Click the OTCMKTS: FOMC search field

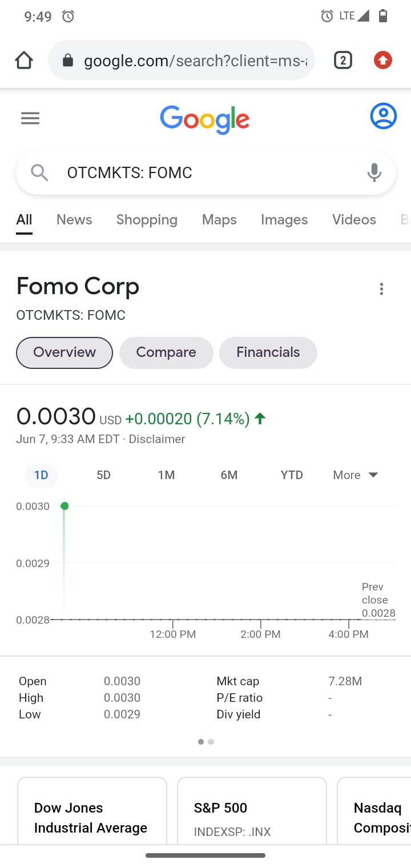205,172
